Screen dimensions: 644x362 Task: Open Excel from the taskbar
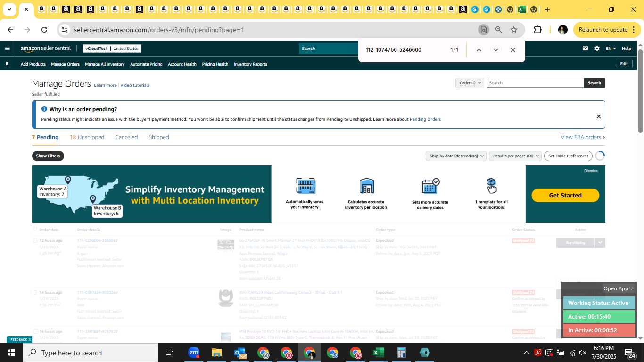[x=379, y=353]
